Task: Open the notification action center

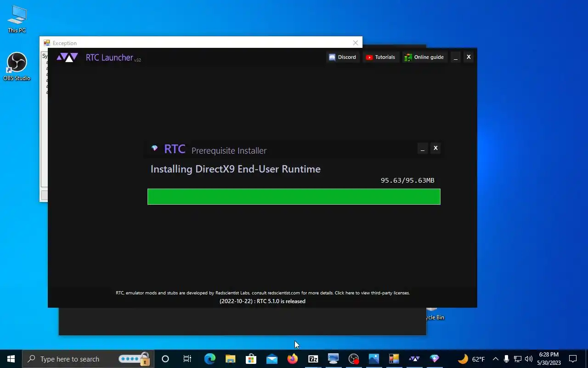Action: (573, 359)
